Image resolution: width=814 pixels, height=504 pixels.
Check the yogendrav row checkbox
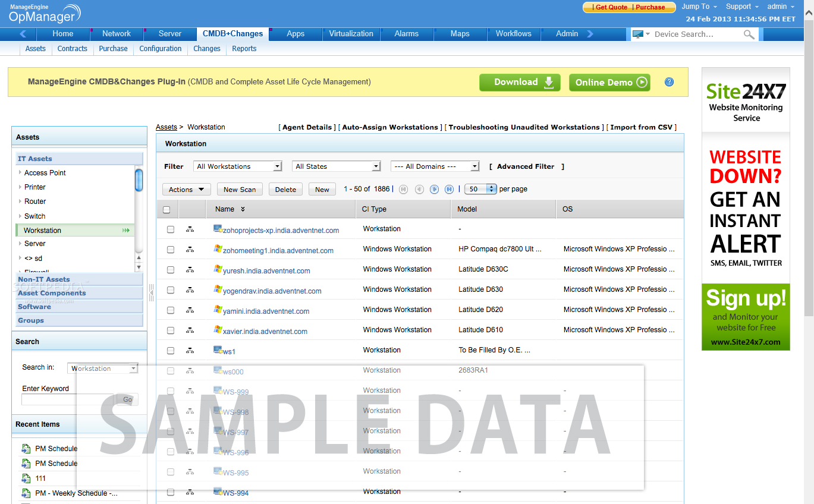click(171, 290)
